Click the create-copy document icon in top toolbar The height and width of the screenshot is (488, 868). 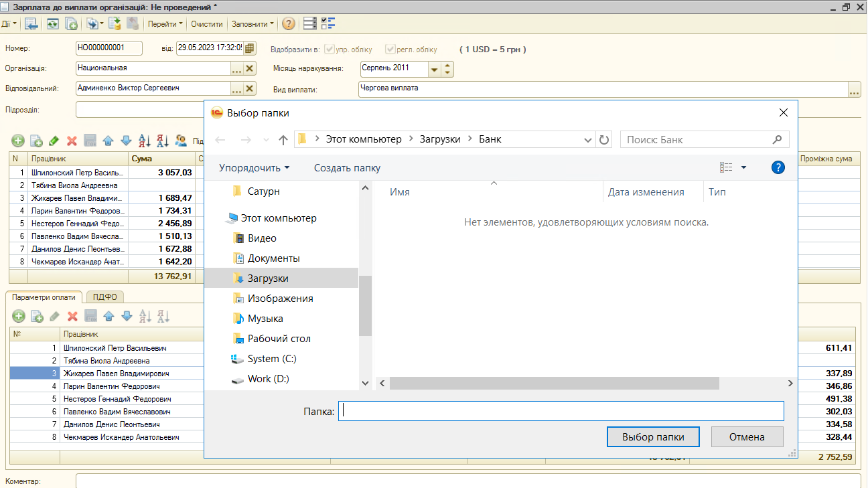coord(71,24)
